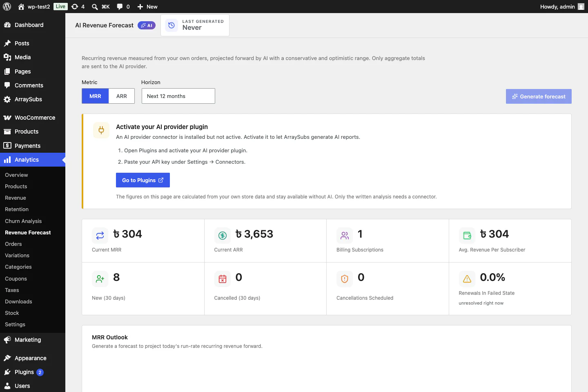This screenshot has width=588, height=392.
Task: Open the Coupons analytics page
Action: point(16,278)
